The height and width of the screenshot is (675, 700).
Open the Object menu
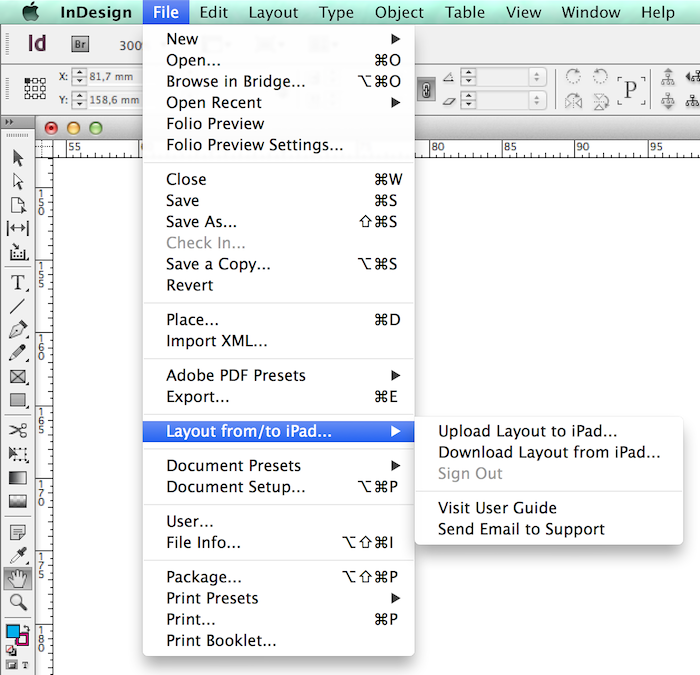(x=399, y=12)
